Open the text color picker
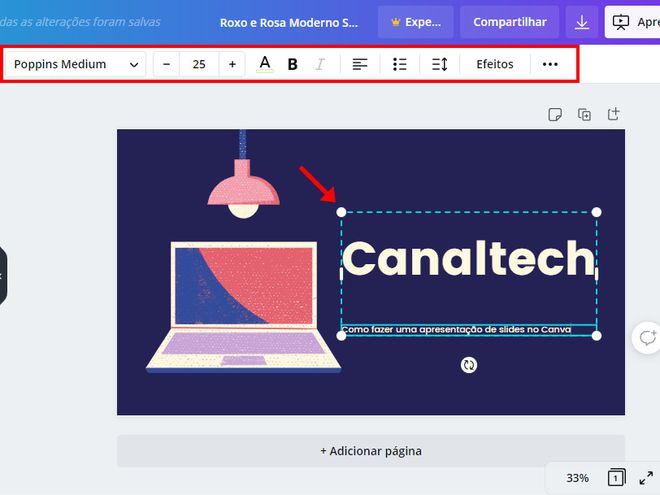 265,64
